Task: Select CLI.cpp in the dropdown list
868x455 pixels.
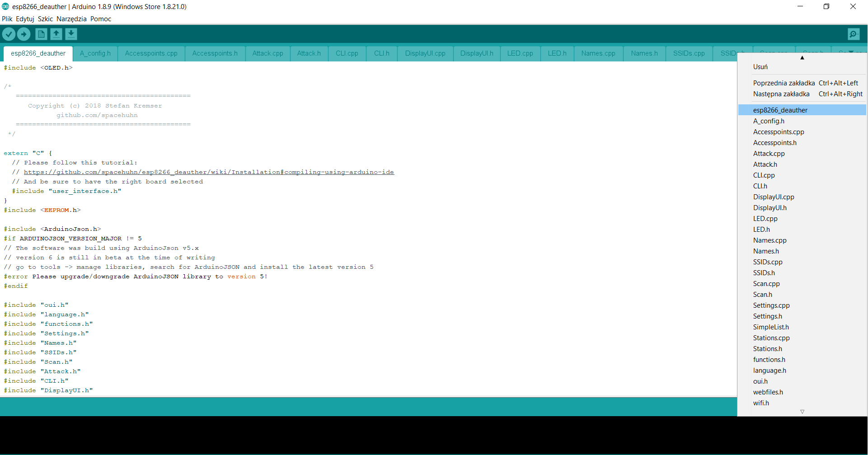Action: pos(802,175)
